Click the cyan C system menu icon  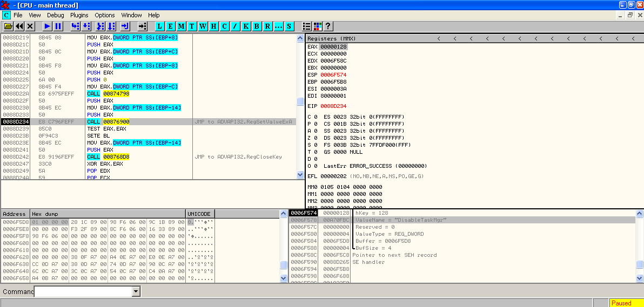(x=6, y=15)
